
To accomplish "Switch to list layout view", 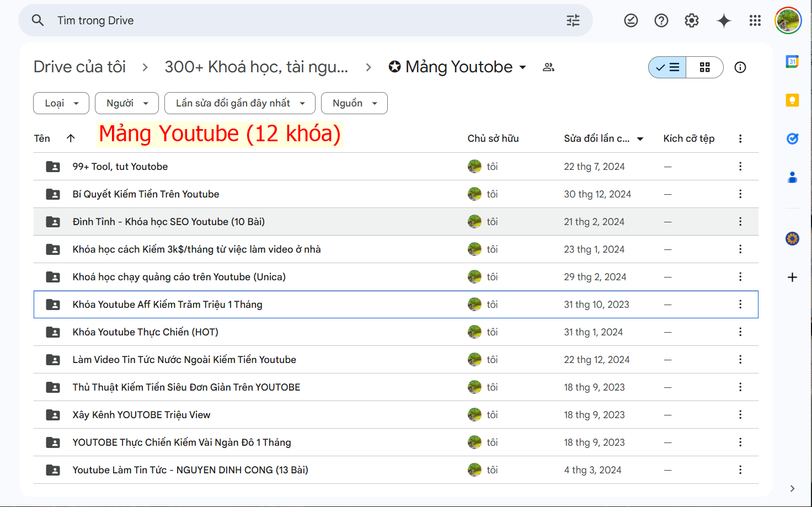I will [667, 67].
